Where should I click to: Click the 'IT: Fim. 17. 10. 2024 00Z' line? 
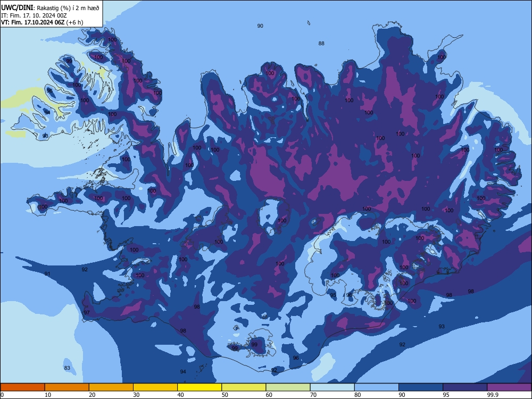click(x=34, y=15)
